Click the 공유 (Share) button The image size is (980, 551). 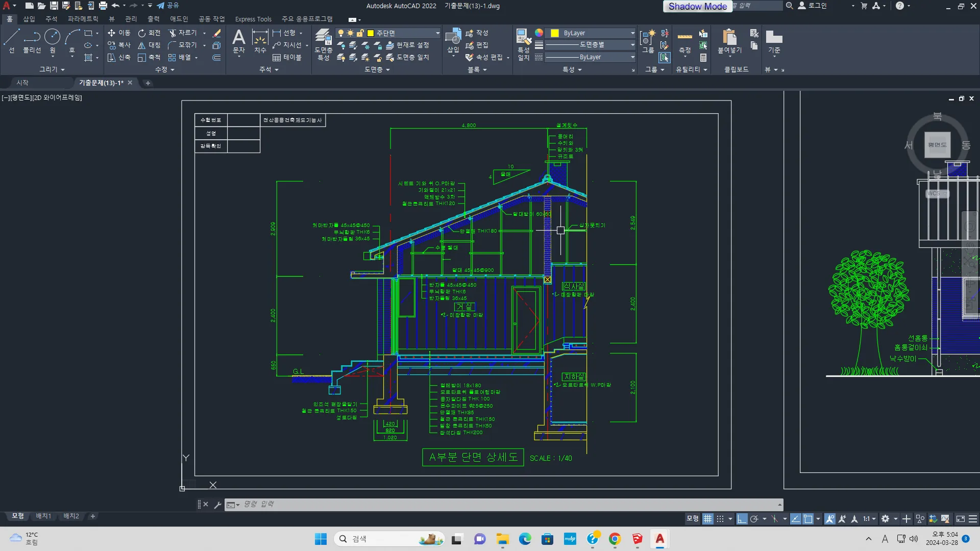[168, 6]
